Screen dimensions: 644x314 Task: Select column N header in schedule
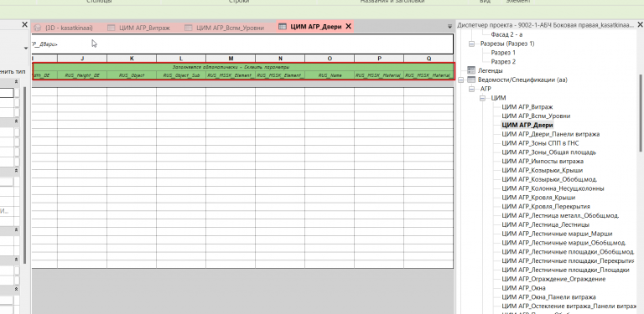(x=280, y=59)
